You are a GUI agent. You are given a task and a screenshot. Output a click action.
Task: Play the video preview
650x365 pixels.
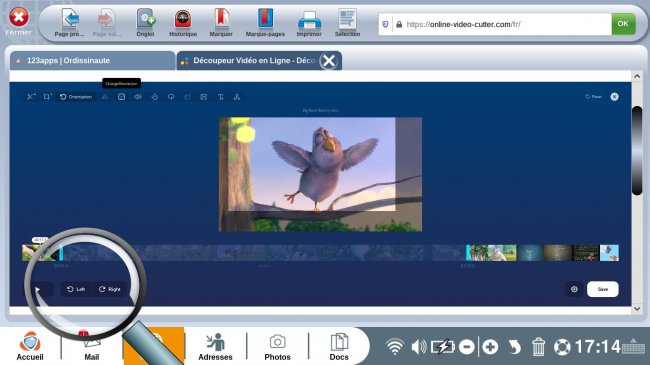(38, 289)
